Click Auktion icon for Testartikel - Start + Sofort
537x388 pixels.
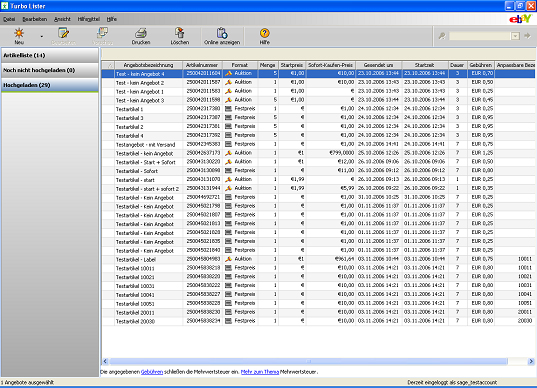tap(228, 162)
